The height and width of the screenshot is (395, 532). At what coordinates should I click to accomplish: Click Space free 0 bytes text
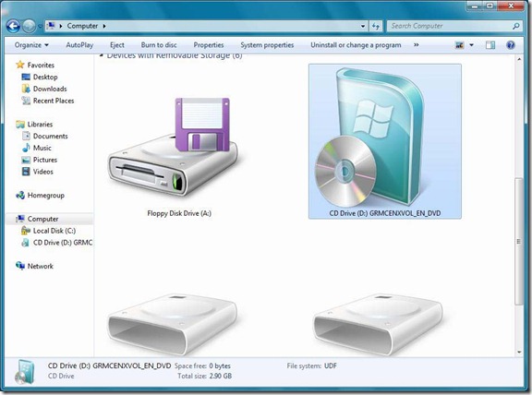[x=202, y=365]
